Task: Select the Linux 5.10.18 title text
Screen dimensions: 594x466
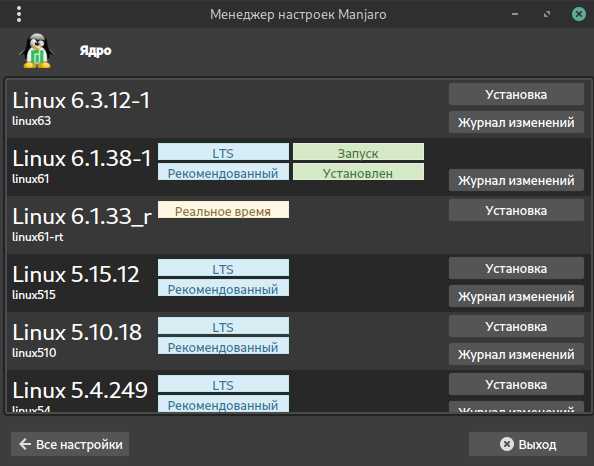Action: 77,332
